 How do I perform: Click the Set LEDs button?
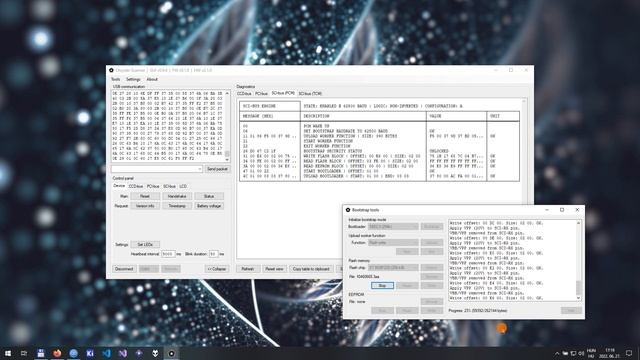tap(145, 244)
